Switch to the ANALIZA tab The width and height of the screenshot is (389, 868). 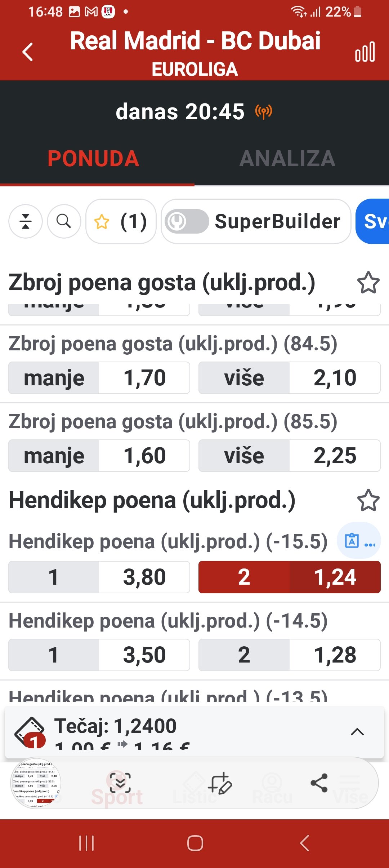287,159
